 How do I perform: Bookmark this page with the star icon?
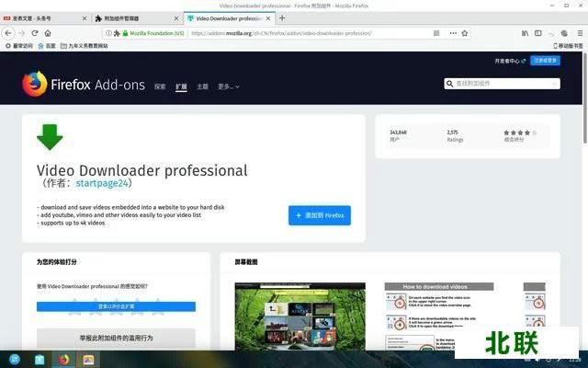click(x=465, y=33)
